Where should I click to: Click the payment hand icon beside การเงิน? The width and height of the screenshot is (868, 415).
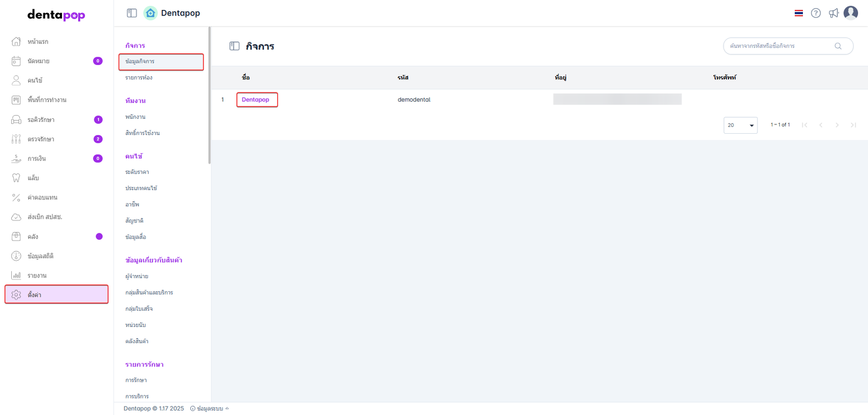17,159
